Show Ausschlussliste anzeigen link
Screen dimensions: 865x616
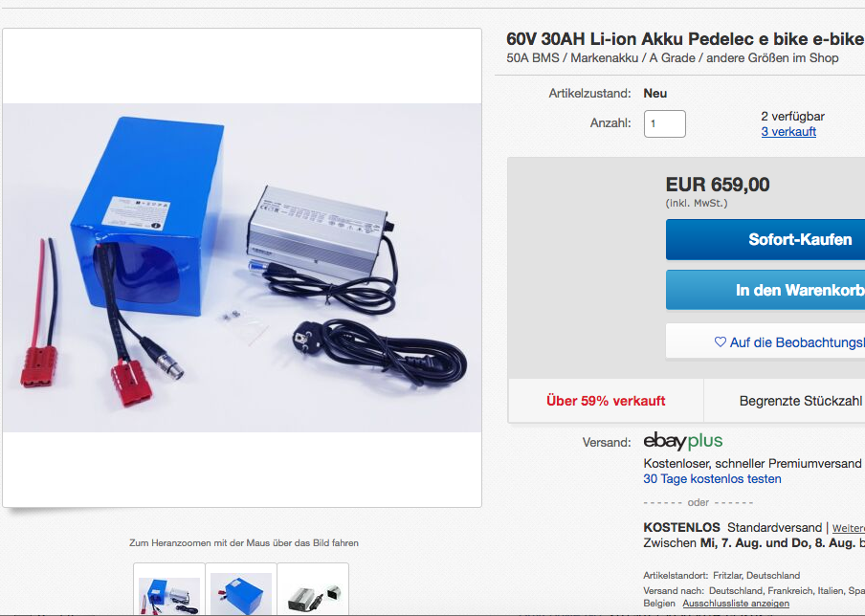(x=736, y=604)
